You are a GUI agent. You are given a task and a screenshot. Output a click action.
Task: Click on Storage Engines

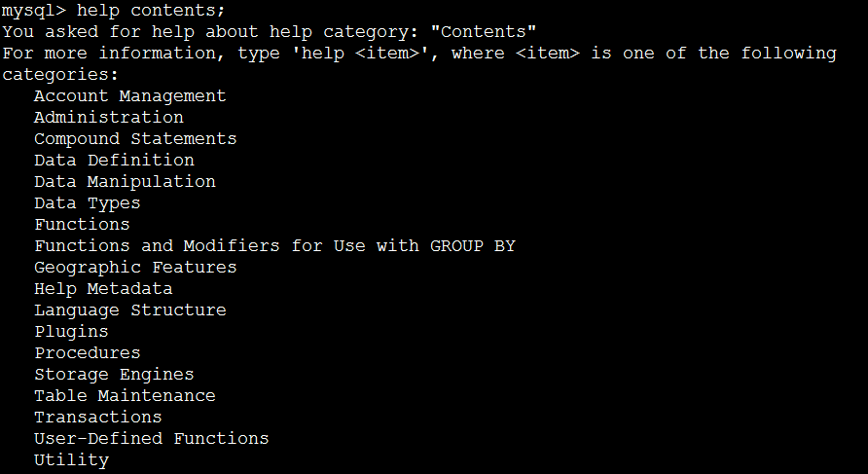click(114, 374)
